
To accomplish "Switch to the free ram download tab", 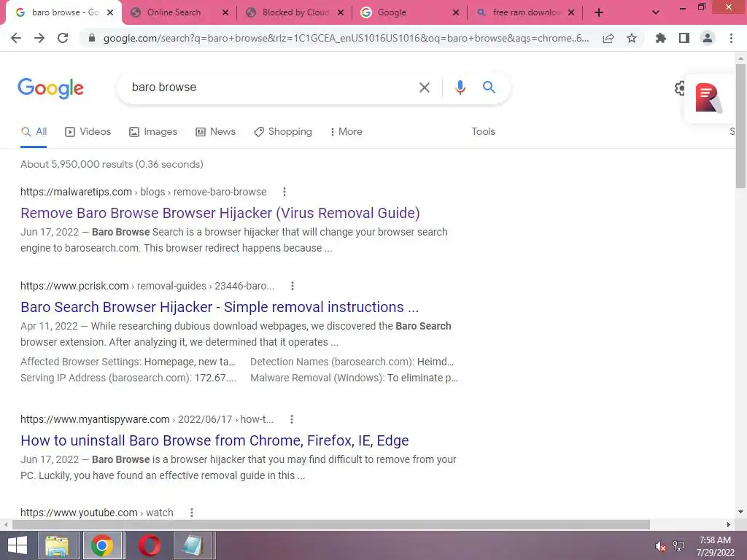I will click(x=527, y=12).
